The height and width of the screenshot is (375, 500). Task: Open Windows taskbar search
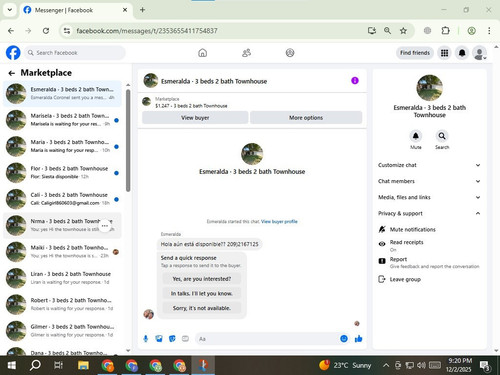pos(35,365)
